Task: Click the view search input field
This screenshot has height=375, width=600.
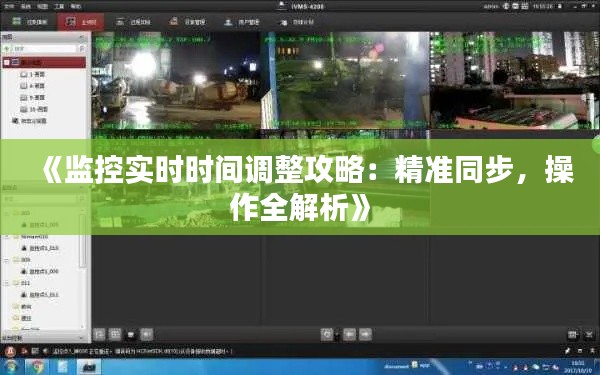Action: click(x=43, y=49)
